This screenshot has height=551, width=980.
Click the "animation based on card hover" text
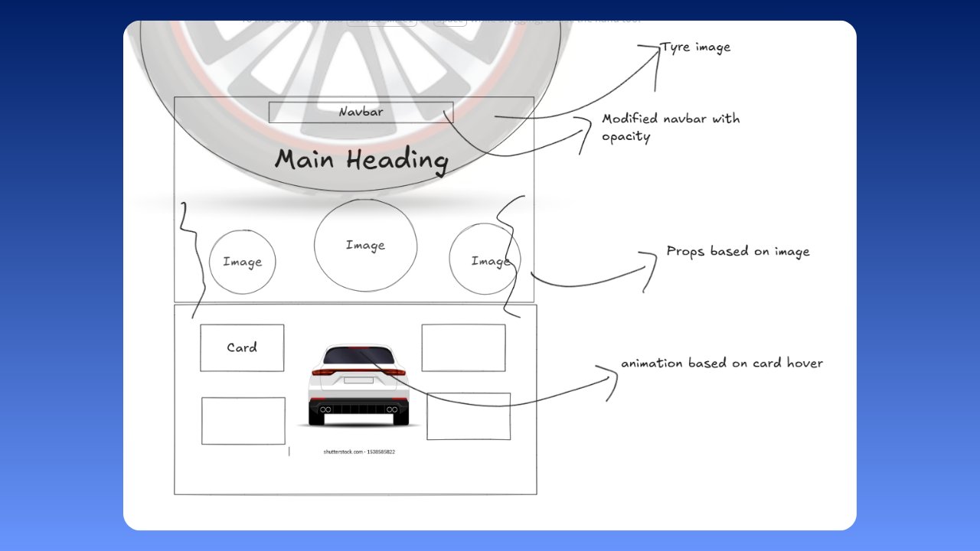[x=721, y=363]
